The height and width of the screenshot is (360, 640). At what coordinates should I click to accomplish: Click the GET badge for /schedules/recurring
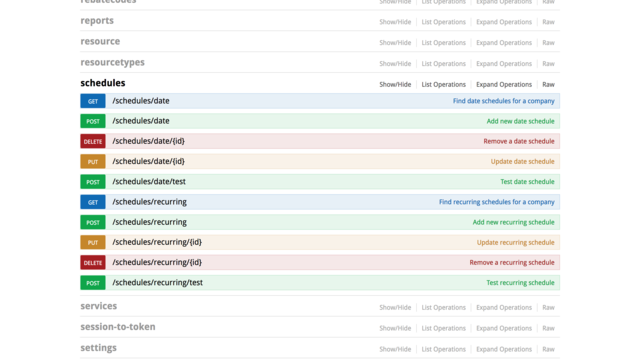pyautogui.click(x=93, y=202)
